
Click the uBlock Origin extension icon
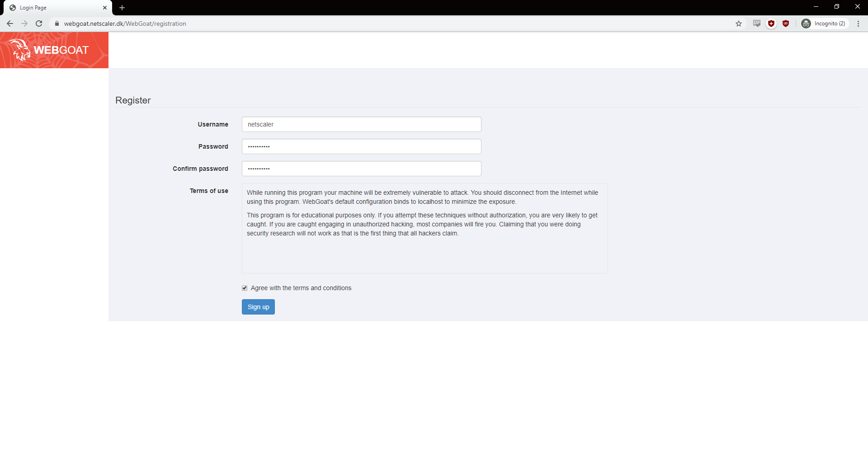pyautogui.click(x=786, y=23)
